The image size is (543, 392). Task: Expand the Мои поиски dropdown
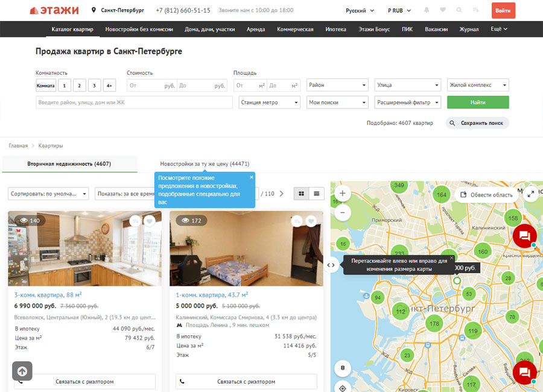point(337,103)
